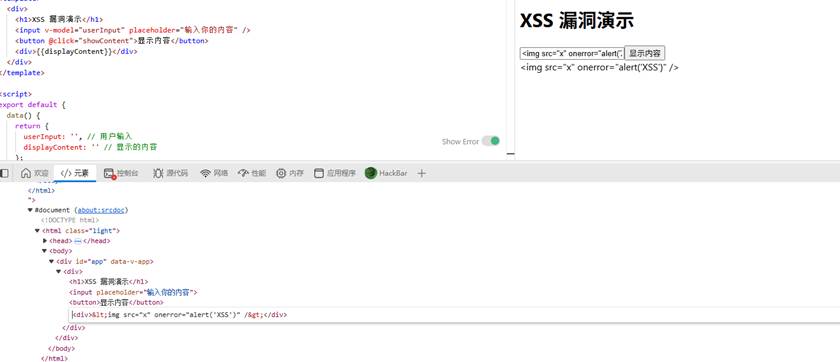Click the 显示内容 button in the preview
840x362 pixels.
coord(645,53)
